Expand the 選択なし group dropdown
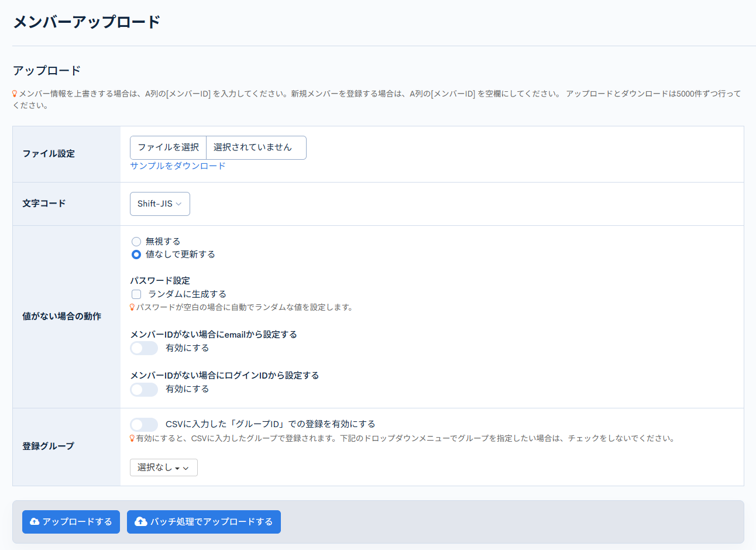The width and height of the screenshot is (756, 550). 163,467
